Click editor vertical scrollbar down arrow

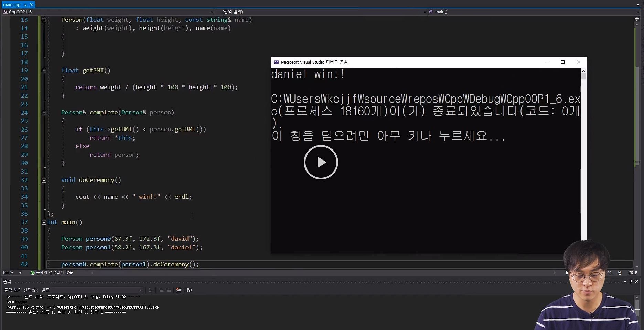(637, 267)
